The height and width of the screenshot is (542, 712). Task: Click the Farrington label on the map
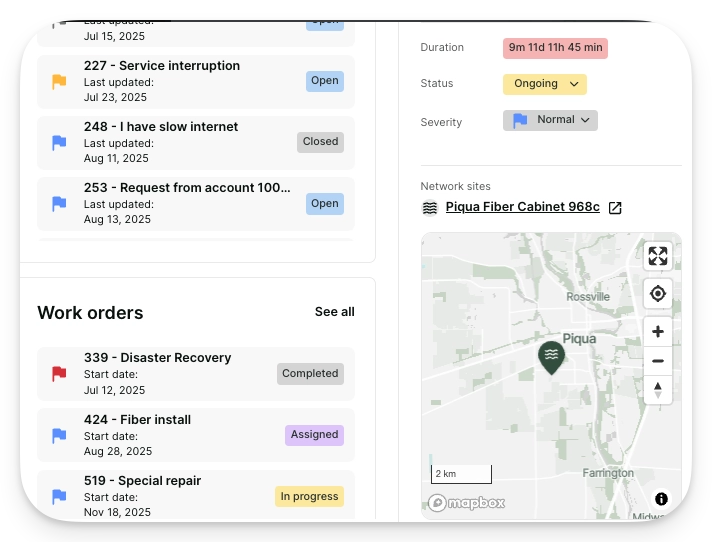point(608,473)
